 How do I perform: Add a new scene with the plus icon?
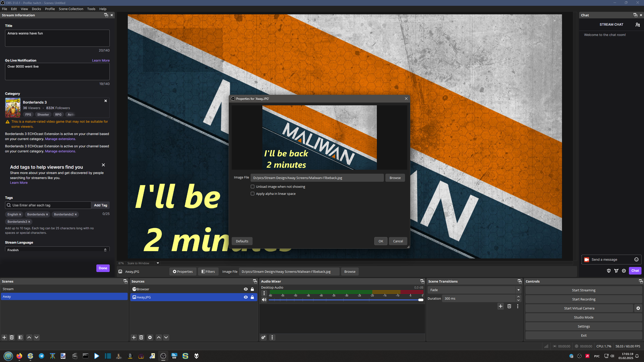[x=4, y=337]
